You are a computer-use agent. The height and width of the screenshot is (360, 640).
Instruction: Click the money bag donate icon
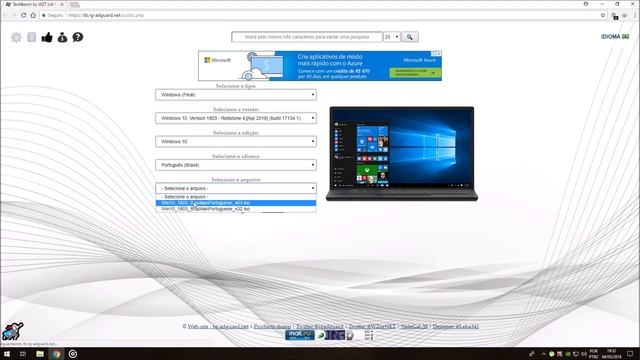click(62, 37)
